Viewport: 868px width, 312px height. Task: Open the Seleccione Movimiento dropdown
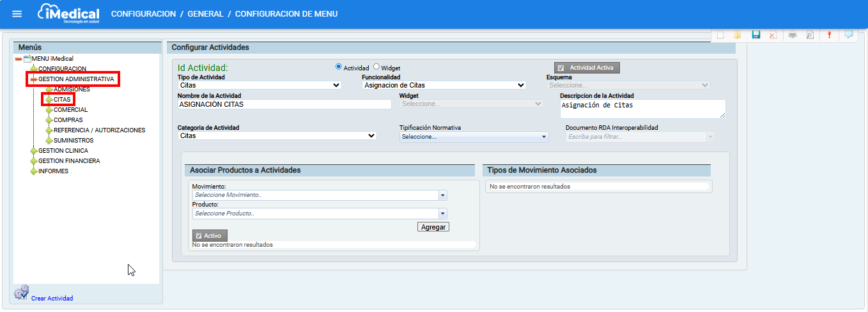[x=319, y=195]
